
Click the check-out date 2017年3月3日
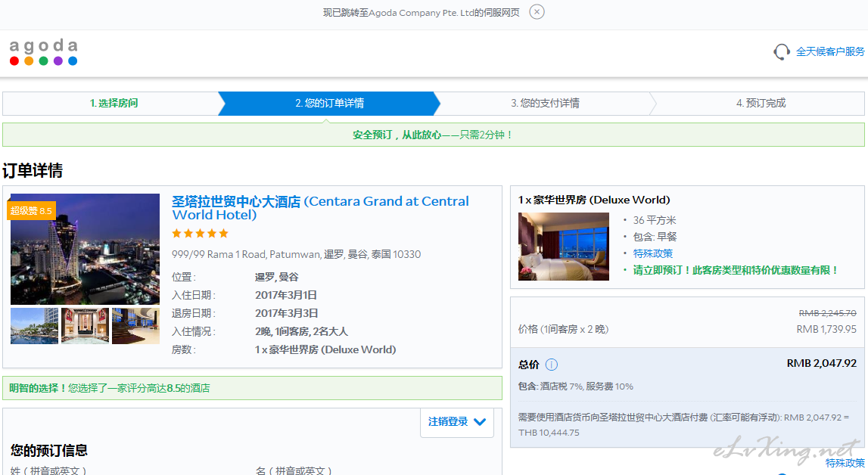pyautogui.click(x=286, y=314)
